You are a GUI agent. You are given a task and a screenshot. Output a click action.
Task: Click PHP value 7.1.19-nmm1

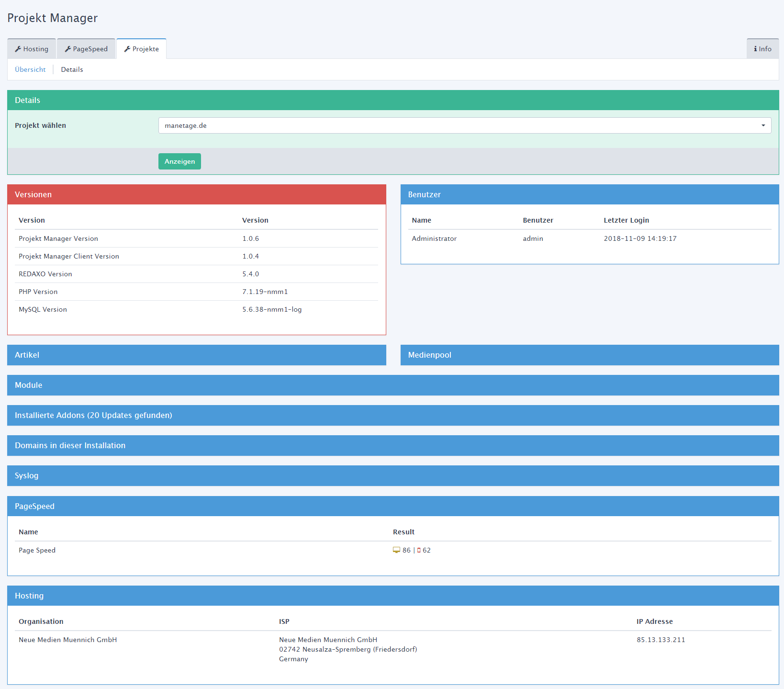pos(265,292)
